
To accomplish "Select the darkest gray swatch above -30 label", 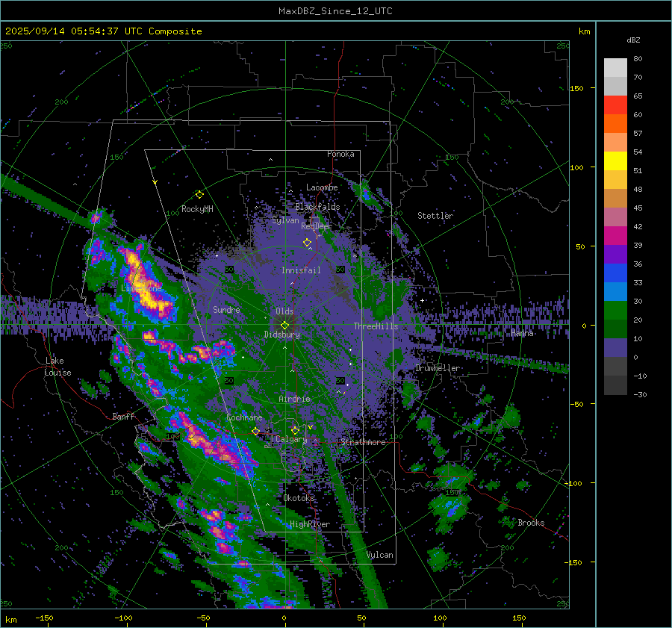I will pos(615,385).
